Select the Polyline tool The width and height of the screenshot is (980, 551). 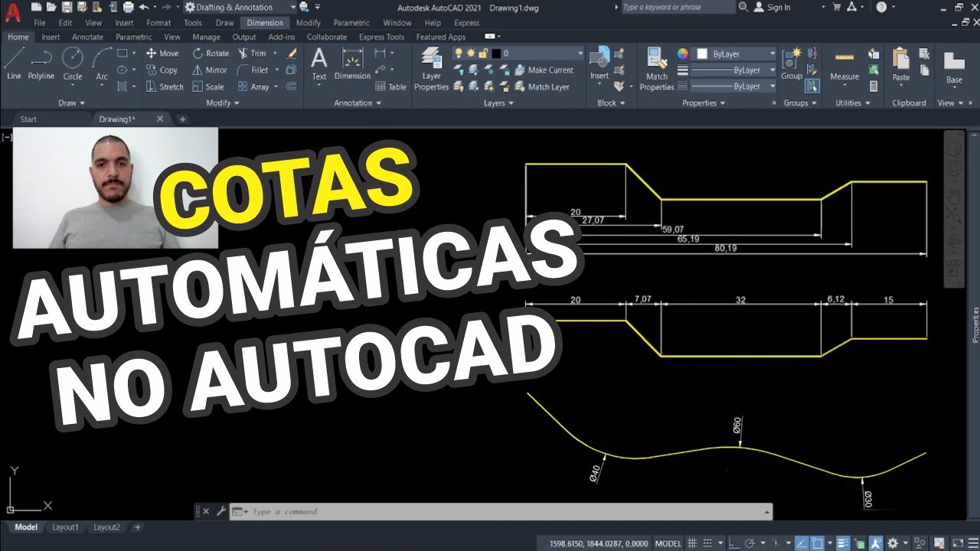[41, 64]
